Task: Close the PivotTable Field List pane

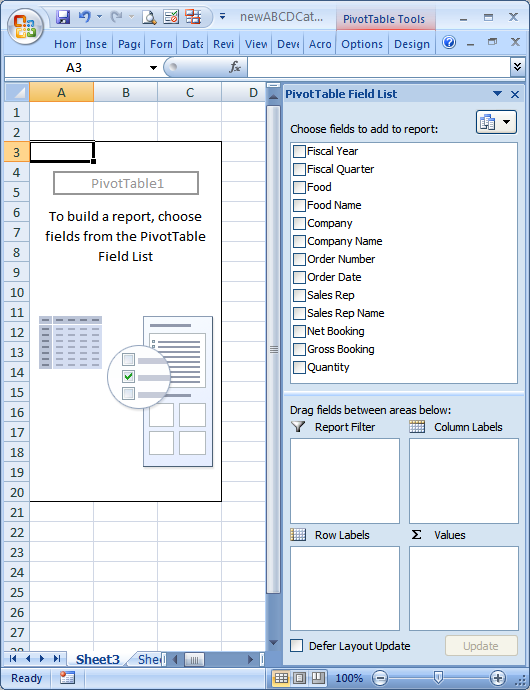Action: pos(515,94)
